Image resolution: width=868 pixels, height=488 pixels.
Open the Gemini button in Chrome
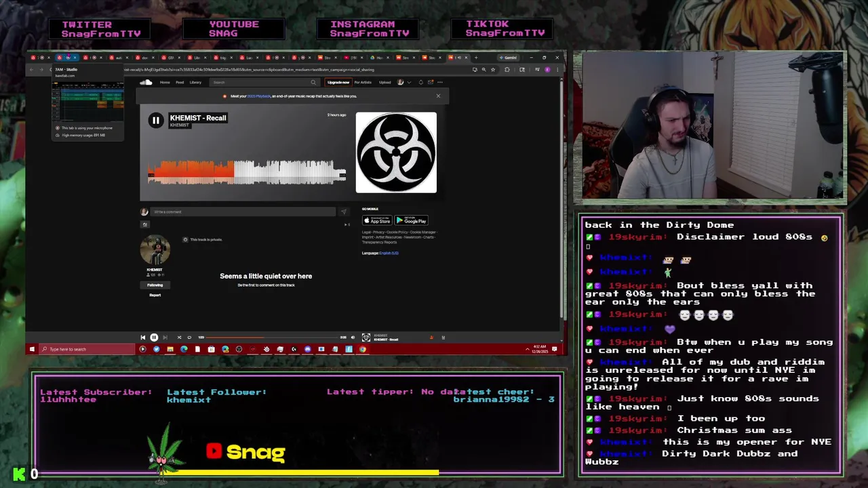pos(509,58)
